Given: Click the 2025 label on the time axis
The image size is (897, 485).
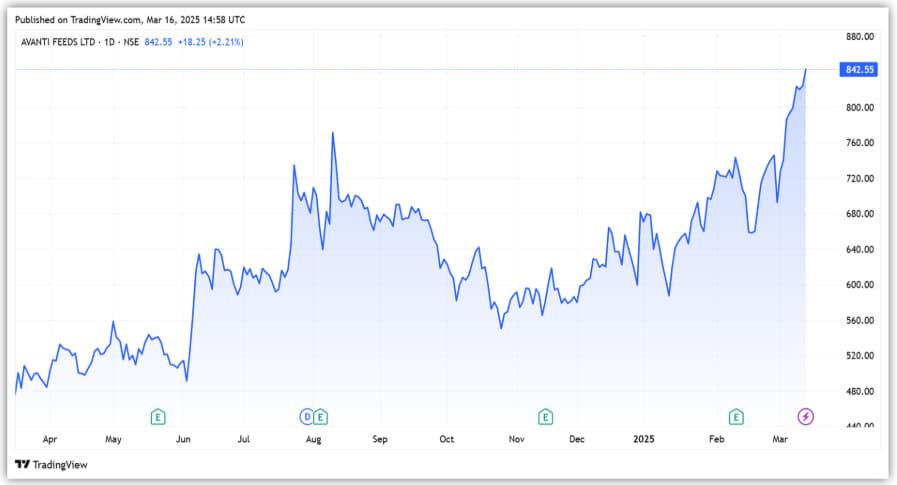Looking at the screenshot, I should (x=645, y=438).
